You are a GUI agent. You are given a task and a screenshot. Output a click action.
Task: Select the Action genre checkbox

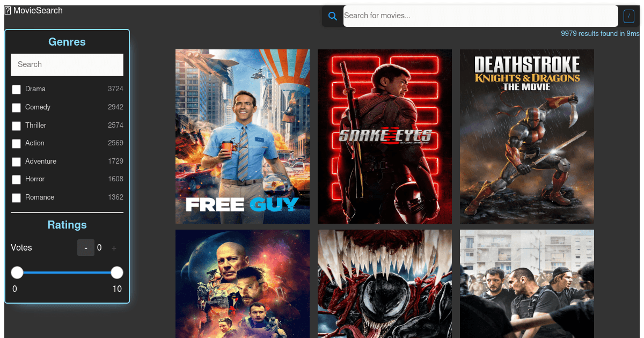point(17,144)
